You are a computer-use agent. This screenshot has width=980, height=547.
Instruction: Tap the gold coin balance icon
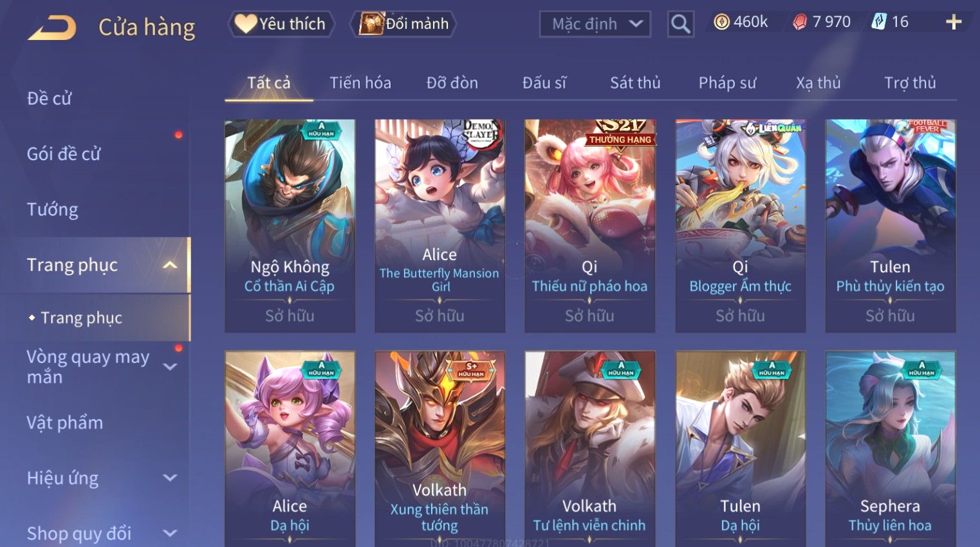(x=721, y=23)
